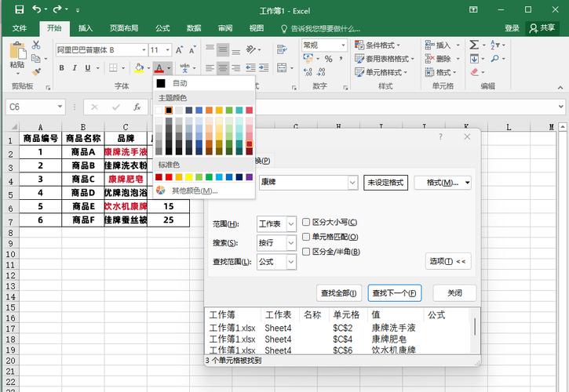Open the 文件 tab
Image resolution: width=569 pixels, height=392 pixels.
coord(20,28)
